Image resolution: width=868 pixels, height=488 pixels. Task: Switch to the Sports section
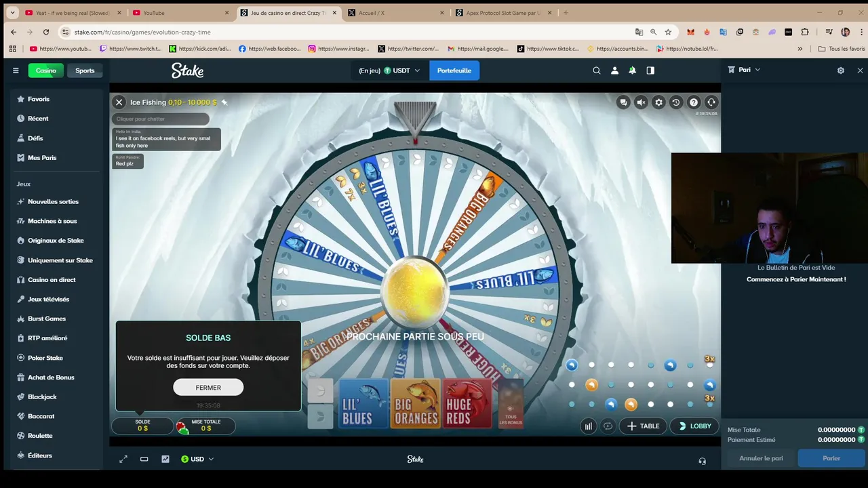coord(85,70)
